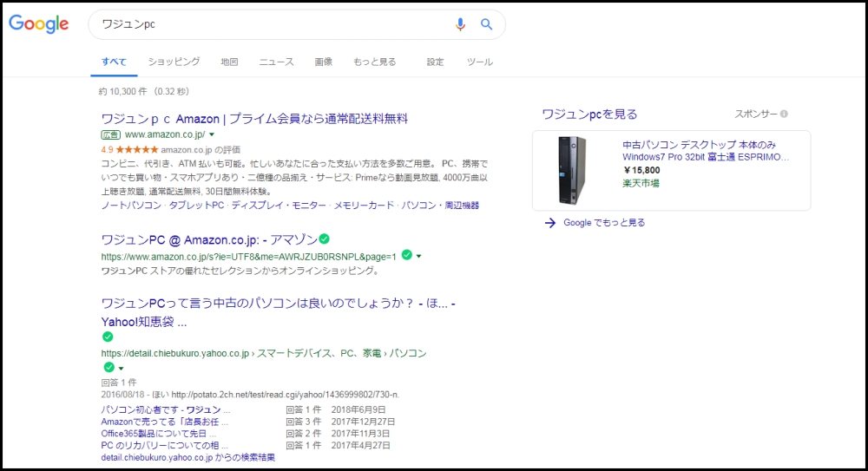The width and height of the screenshot is (868, 471).
Task: Start voice search with the microphone icon
Action: coord(460,24)
